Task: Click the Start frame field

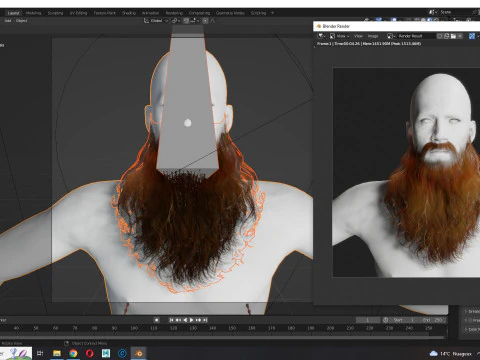Action: [404, 320]
